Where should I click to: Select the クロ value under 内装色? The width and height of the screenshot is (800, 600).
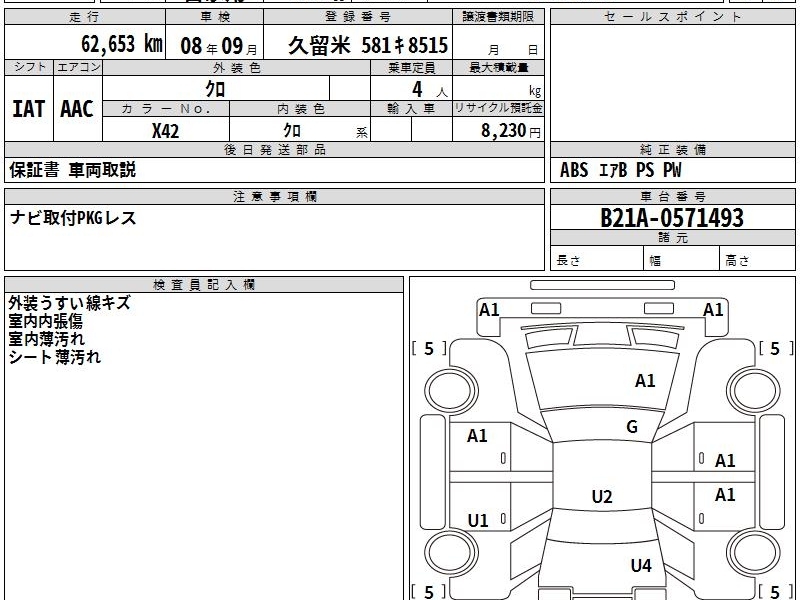point(292,130)
